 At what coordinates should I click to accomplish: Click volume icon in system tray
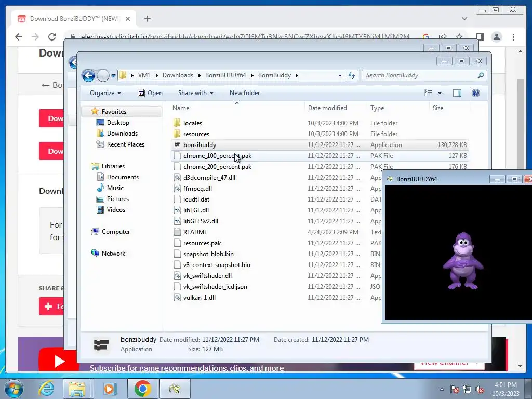pos(479,390)
